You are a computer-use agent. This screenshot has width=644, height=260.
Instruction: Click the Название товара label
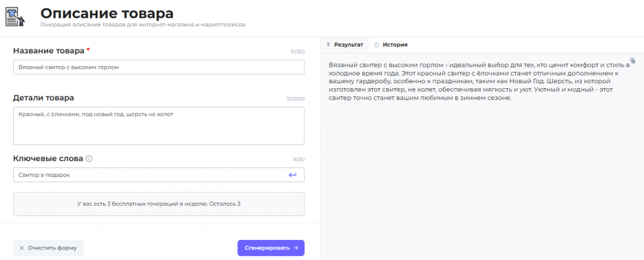(x=49, y=51)
